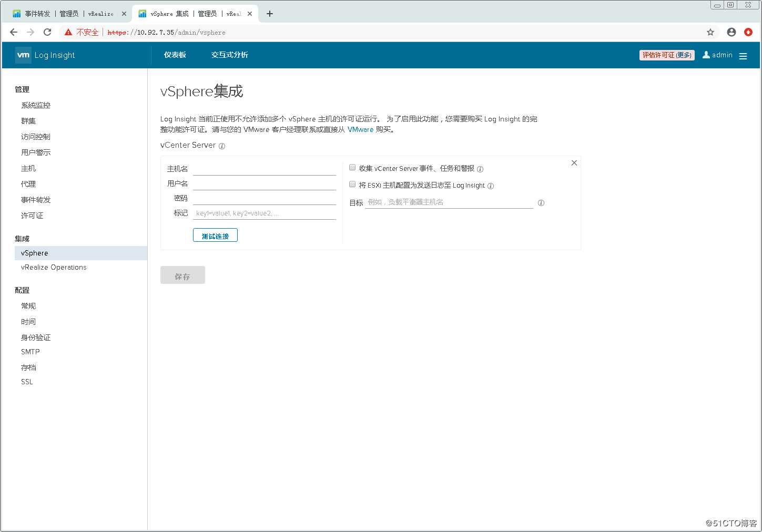Click the Log Insight title text
Screen dimensions: 762x532
(55, 55)
